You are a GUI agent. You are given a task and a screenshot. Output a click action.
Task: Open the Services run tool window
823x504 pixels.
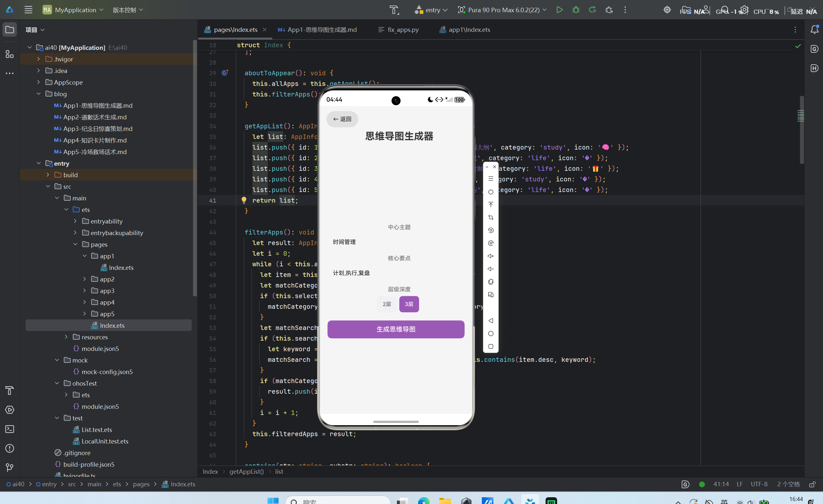coord(10,410)
